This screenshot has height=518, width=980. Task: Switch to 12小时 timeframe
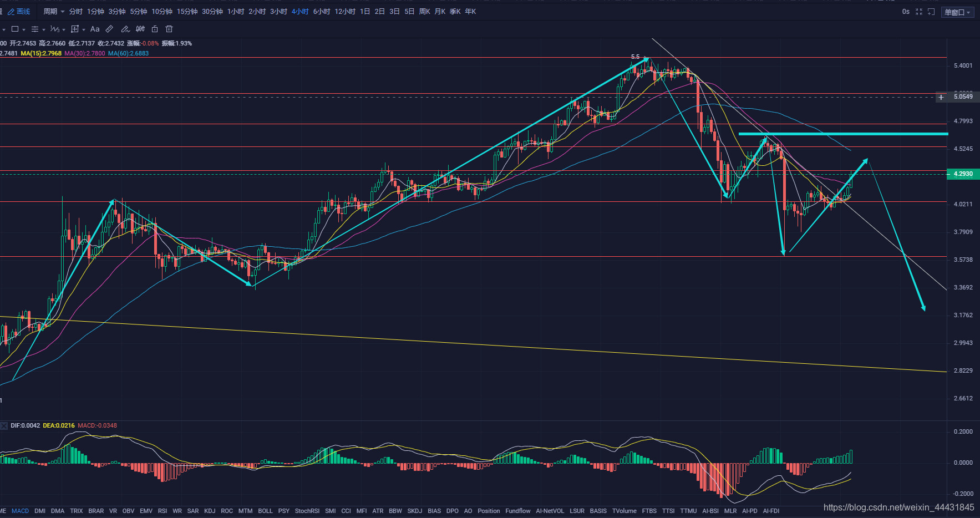click(x=345, y=12)
